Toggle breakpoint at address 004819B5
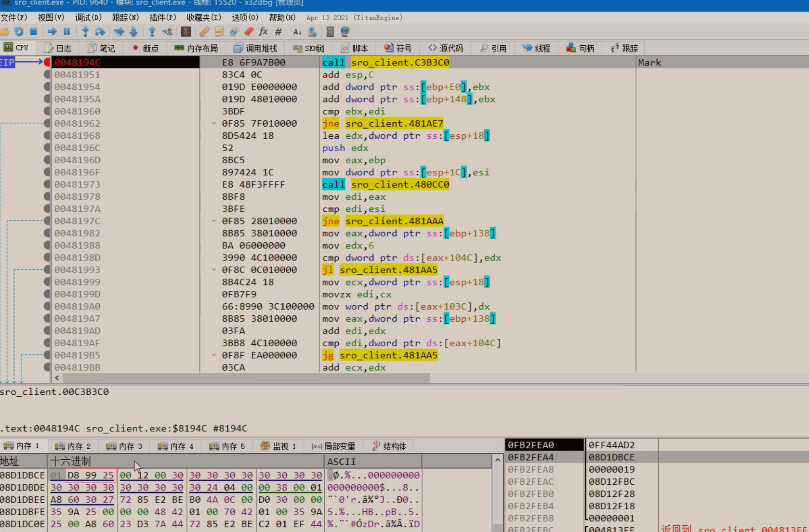Viewport: 809px width, 532px height. tap(47, 355)
